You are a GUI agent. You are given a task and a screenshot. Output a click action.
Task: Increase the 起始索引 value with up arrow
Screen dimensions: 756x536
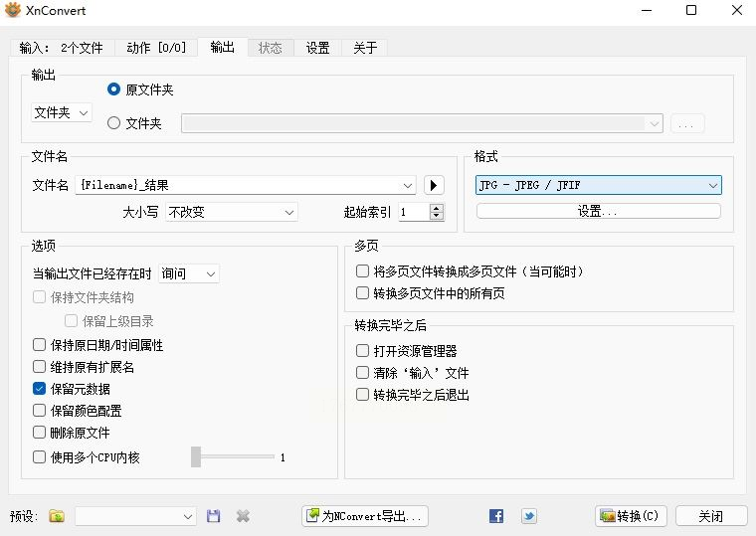[x=437, y=208]
